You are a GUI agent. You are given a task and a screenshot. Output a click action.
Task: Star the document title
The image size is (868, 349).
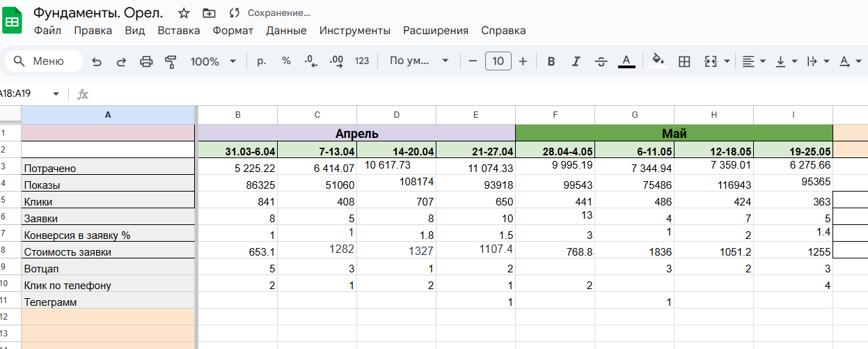tap(184, 13)
